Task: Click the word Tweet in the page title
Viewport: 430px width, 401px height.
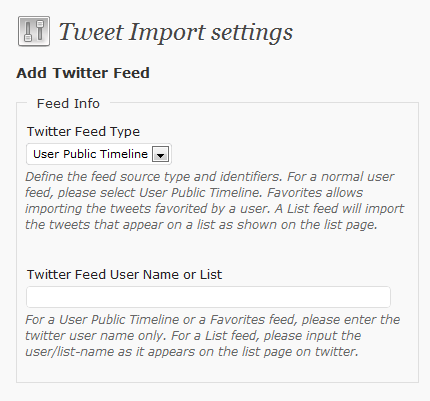Action: click(x=91, y=32)
